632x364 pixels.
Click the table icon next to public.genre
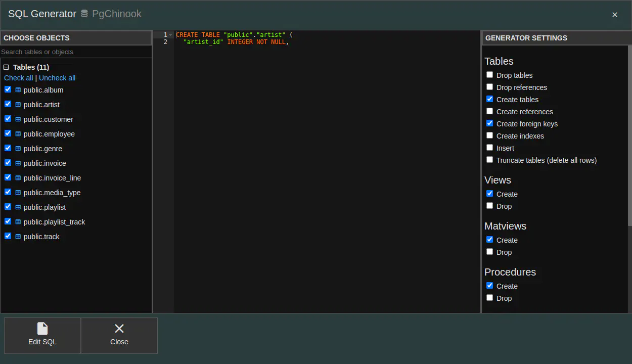tap(18, 149)
